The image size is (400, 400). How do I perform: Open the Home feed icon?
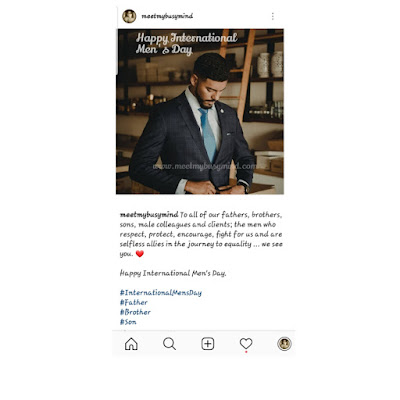coord(131,344)
